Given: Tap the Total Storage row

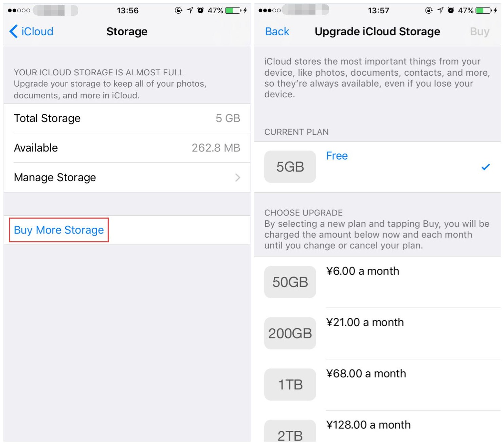Looking at the screenshot, I should [x=127, y=118].
